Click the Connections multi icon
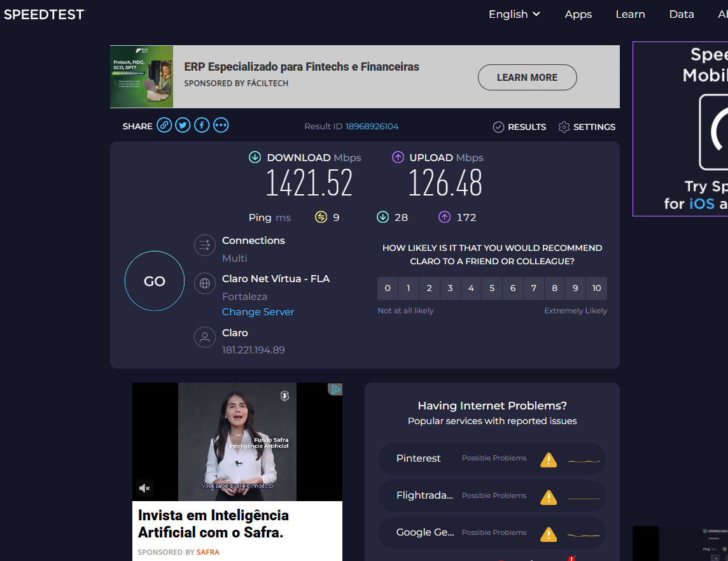The width and height of the screenshot is (728, 561). click(x=204, y=245)
